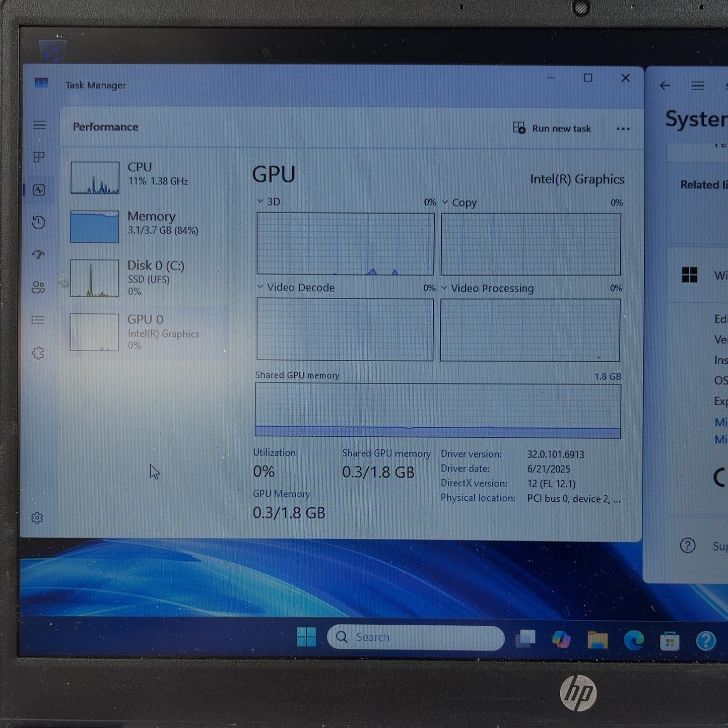The width and height of the screenshot is (728, 728).
Task: Launch Microsoft Edge from the taskbar
Action: tap(634, 640)
